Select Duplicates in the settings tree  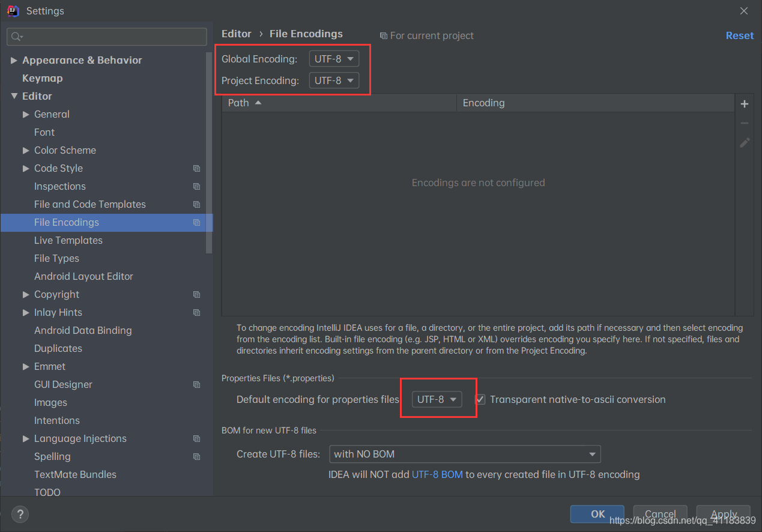coord(58,348)
